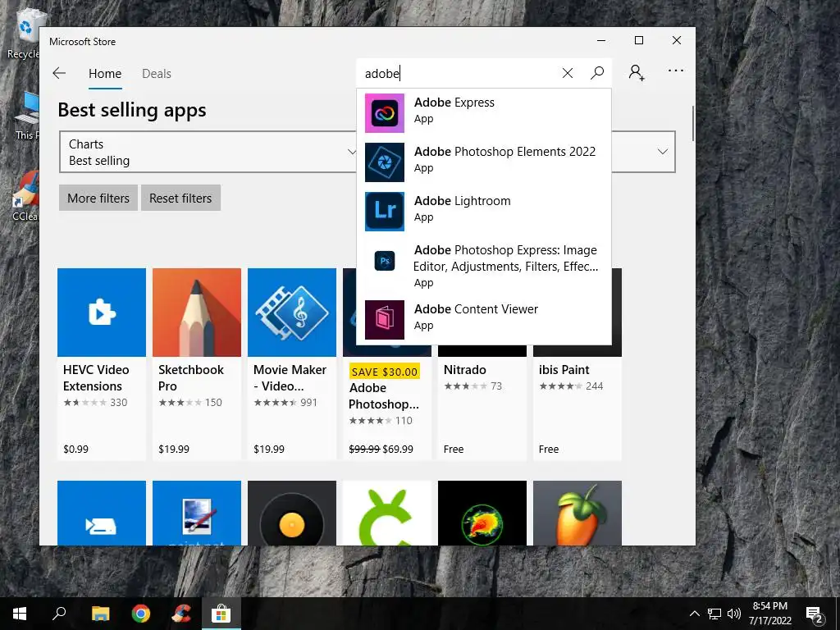Click Microsoft Store taskbar icon
The image size is (840, 630).
tap(221, 614)
